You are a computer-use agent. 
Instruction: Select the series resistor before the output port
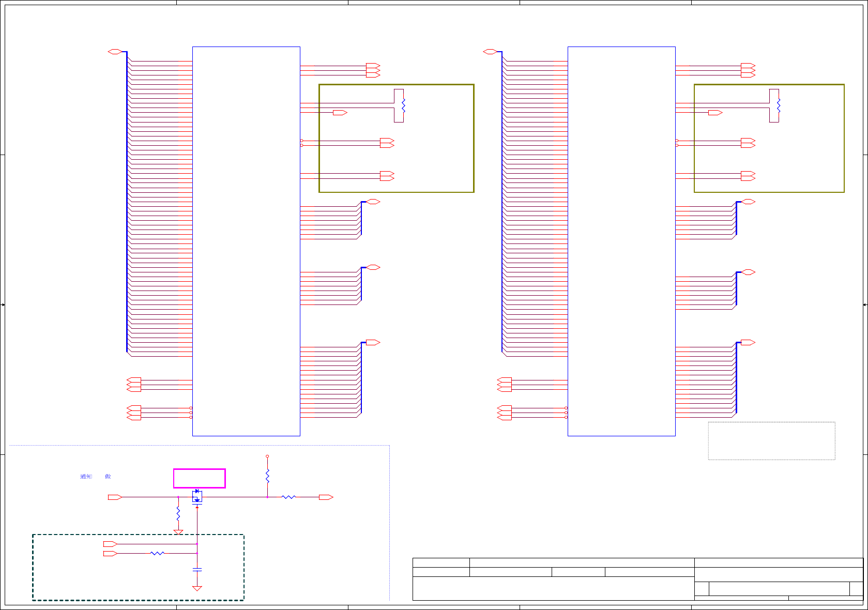click(x=288, y=497)
